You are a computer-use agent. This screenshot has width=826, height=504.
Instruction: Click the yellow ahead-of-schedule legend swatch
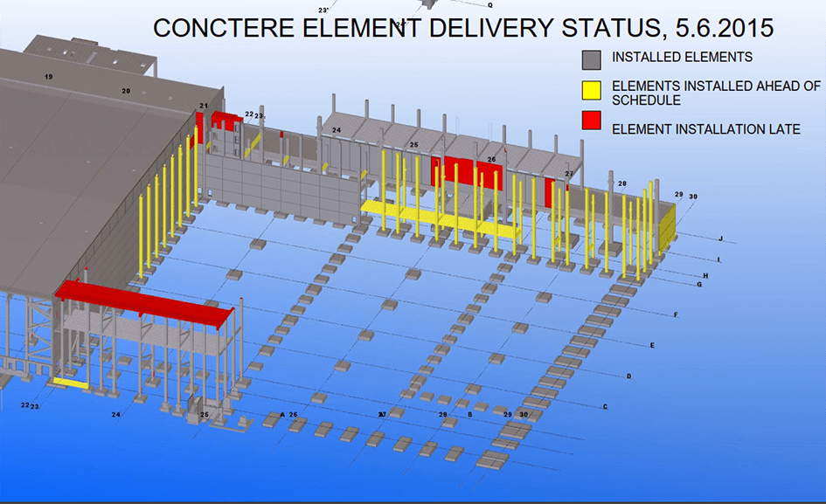pos(592,90)
